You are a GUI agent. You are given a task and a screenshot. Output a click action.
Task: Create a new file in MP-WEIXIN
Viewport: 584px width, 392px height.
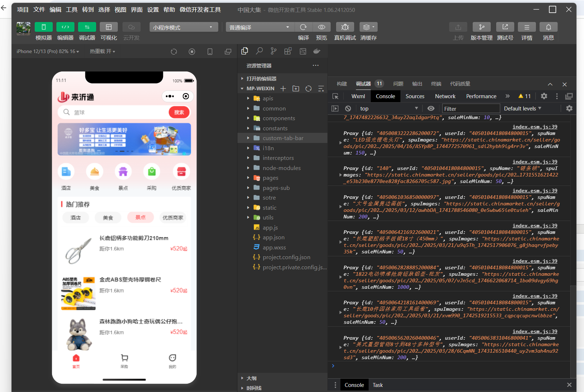[283, 88]
